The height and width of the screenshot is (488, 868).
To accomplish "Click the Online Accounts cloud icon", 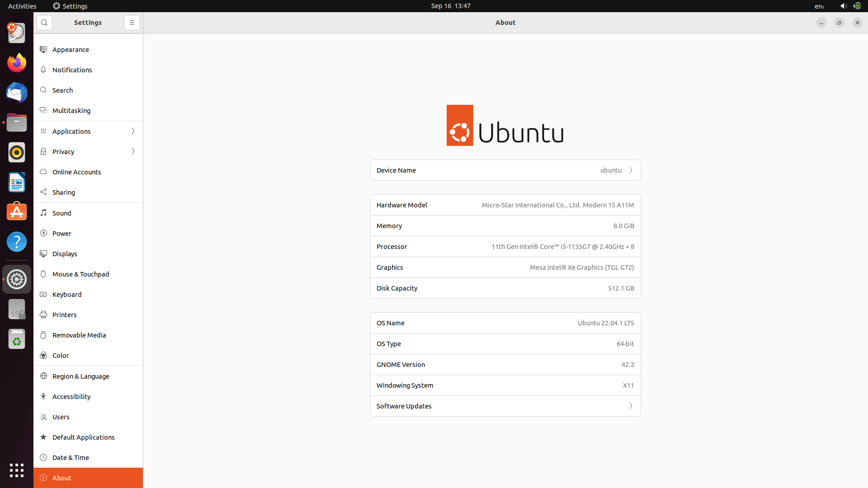I will pos(43,172).
